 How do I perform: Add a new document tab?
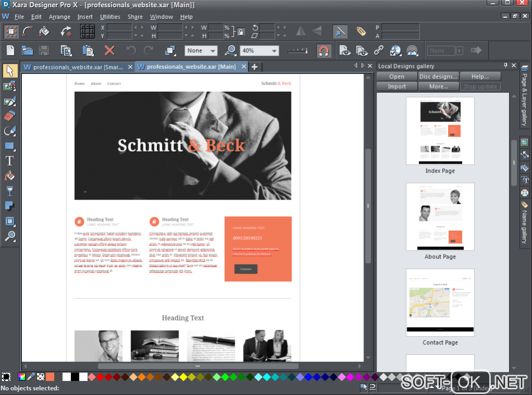255,67
